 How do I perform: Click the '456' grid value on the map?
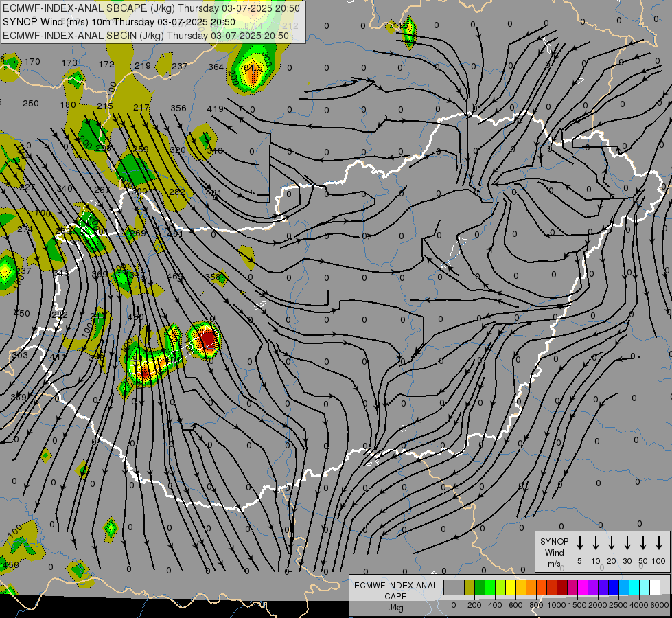point(10,565)
